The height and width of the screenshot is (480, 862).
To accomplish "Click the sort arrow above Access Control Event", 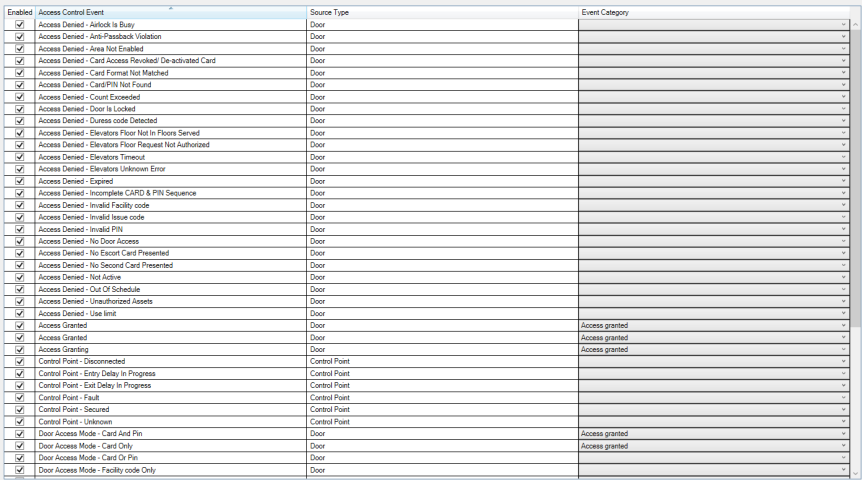I will 170,7.
